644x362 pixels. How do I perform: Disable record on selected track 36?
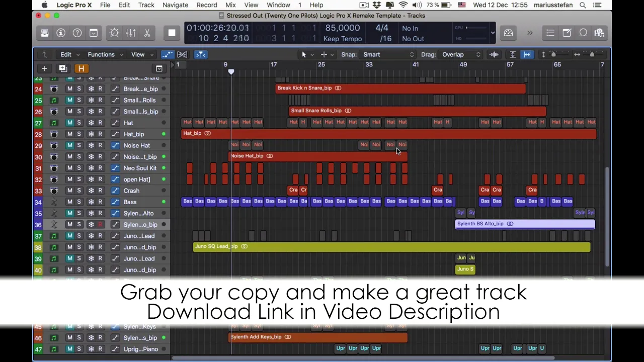click(x=100, y=224)
